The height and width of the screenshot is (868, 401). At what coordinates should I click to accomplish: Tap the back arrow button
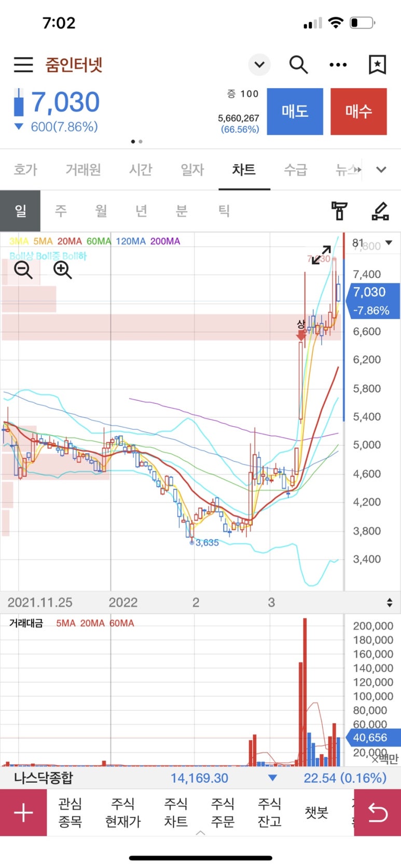point(378,812)
